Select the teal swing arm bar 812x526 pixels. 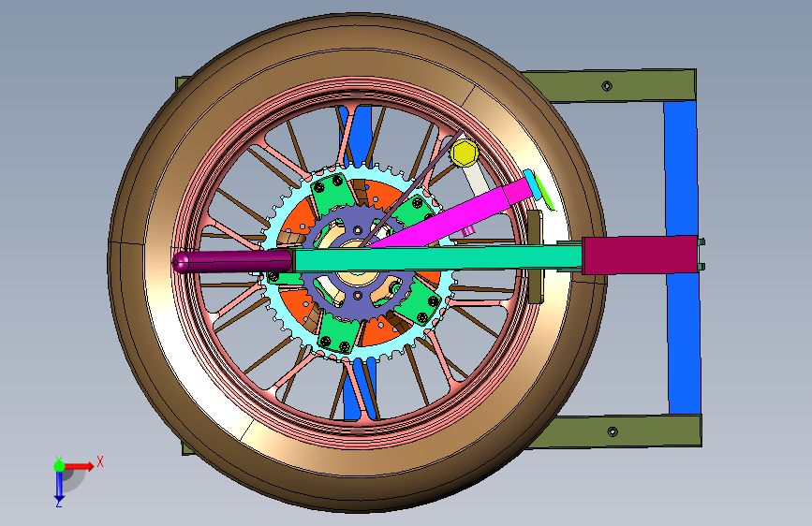(x=437, y=259)
